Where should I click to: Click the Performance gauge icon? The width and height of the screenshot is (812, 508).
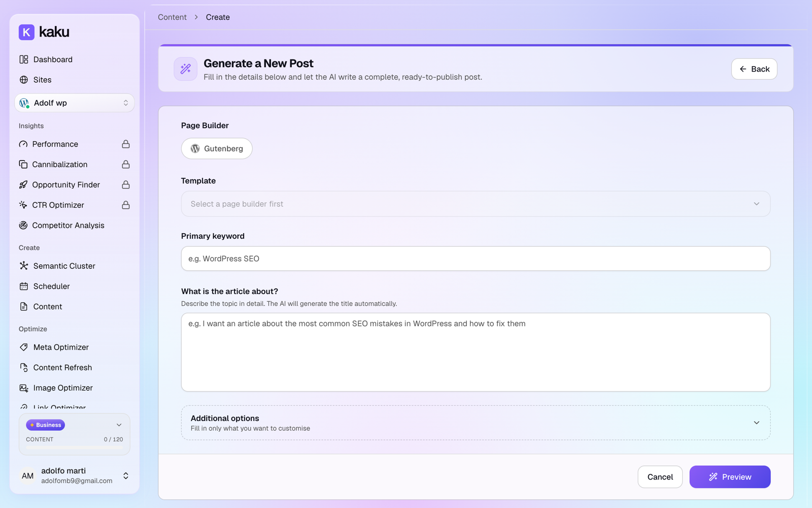coord(23,144)
